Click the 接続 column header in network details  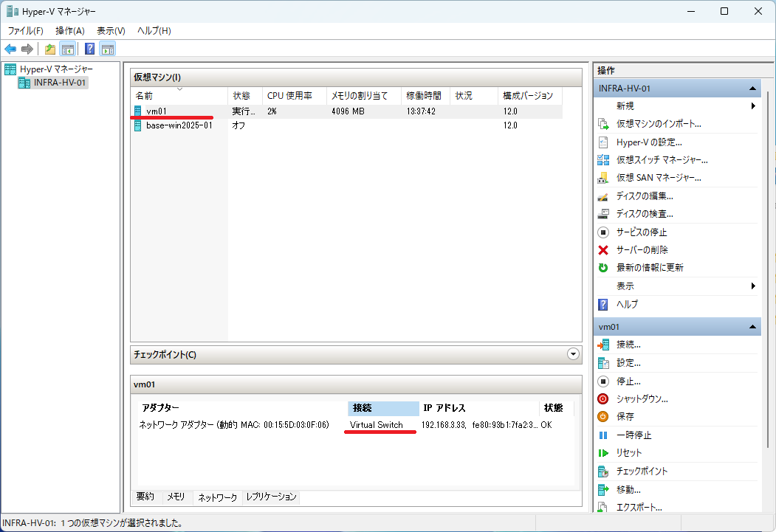[383, 408]
